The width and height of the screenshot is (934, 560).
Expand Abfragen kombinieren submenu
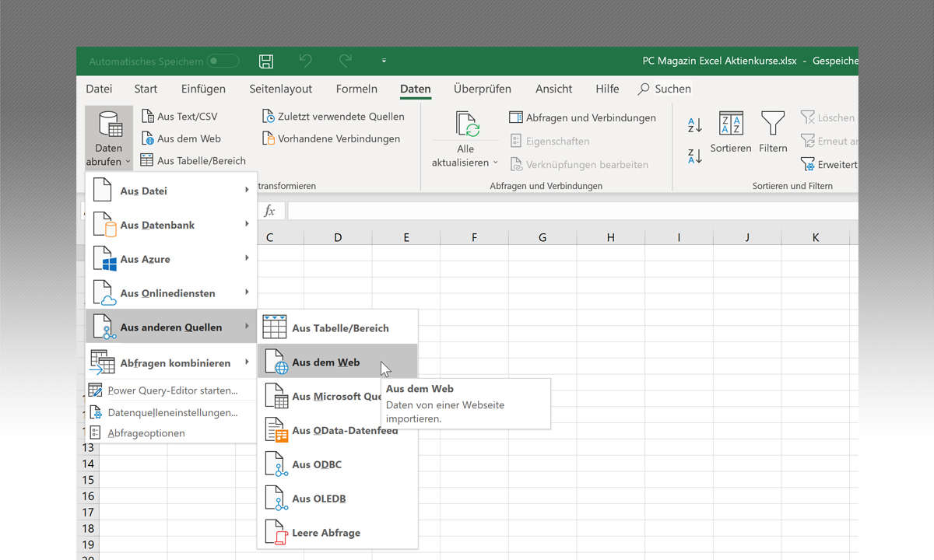point(171,362)
